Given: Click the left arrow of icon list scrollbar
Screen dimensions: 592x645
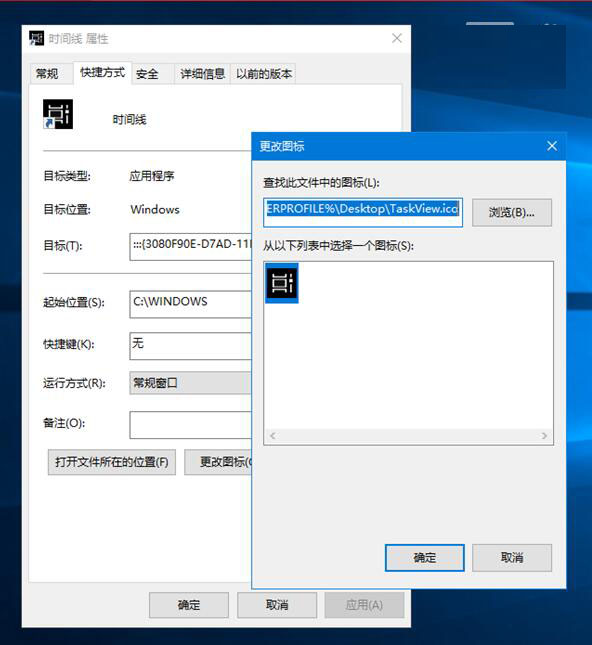Looking at the screenshot, I should click(x=272, y=435).
